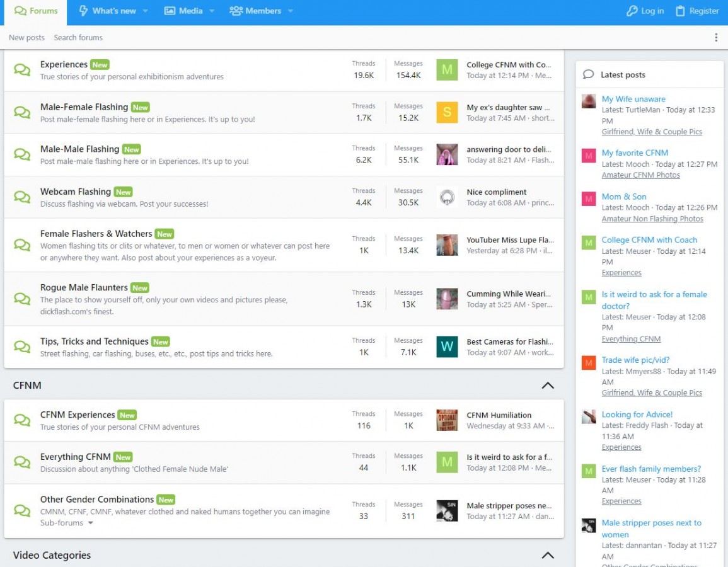Open the Latest posts heading link
The height and width of the screenshot is (567, 728).
(x=623, y=74)
